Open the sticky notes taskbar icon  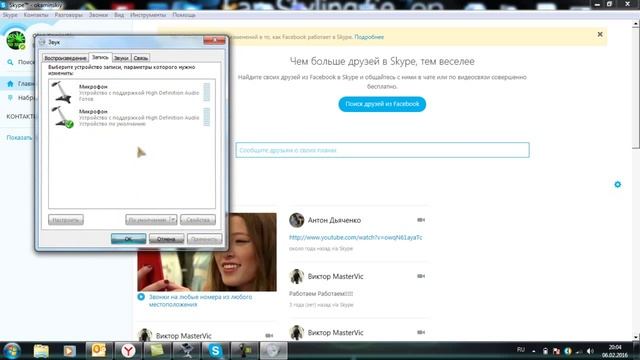coord(157,351)
